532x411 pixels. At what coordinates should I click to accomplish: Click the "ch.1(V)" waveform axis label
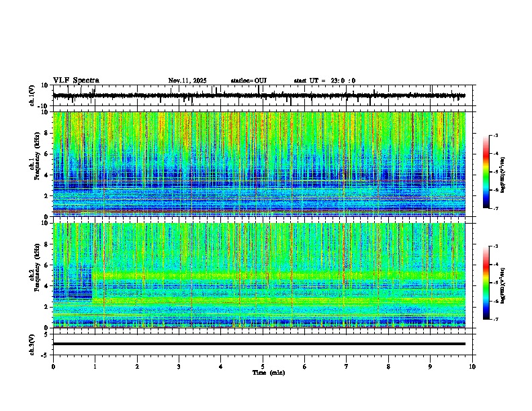[32, 95]
